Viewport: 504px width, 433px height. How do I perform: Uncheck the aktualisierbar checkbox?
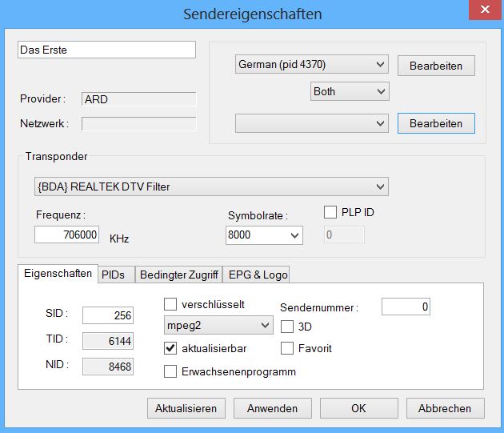(170, 348)
